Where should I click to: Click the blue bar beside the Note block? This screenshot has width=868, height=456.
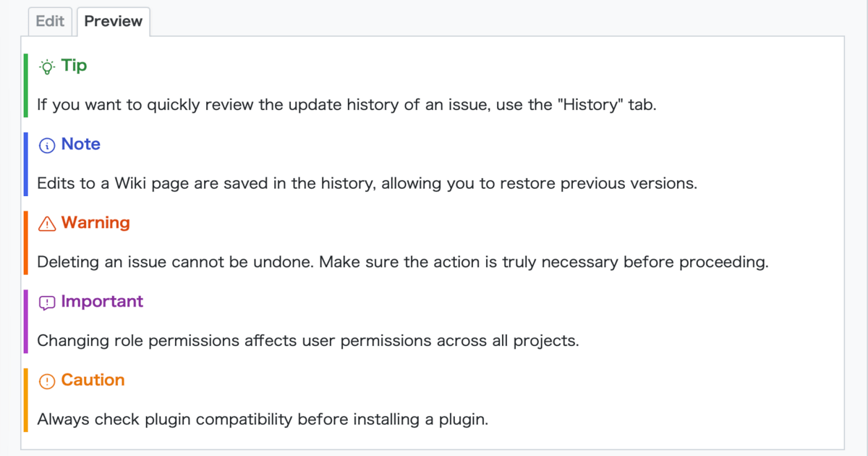(26, 164)
